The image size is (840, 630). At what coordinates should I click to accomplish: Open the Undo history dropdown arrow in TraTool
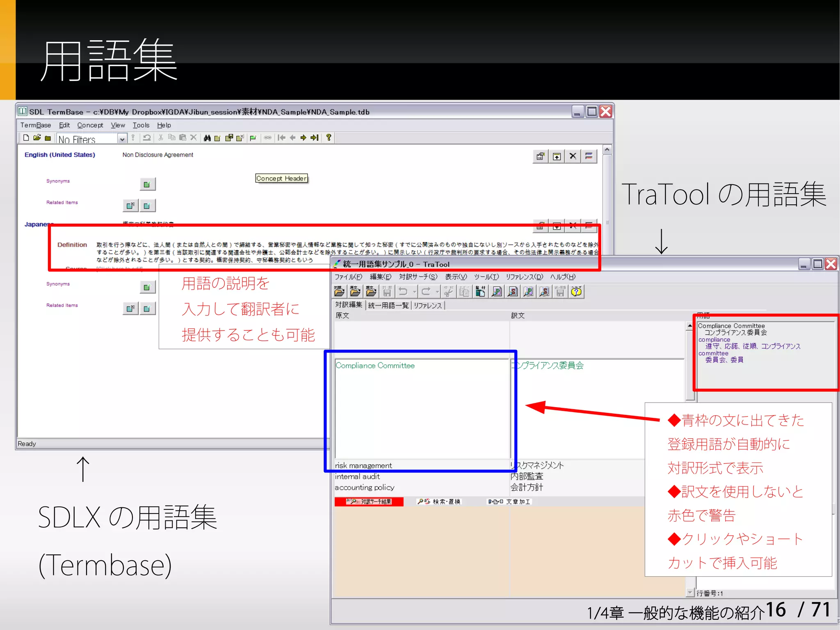[x=415, y=292]
